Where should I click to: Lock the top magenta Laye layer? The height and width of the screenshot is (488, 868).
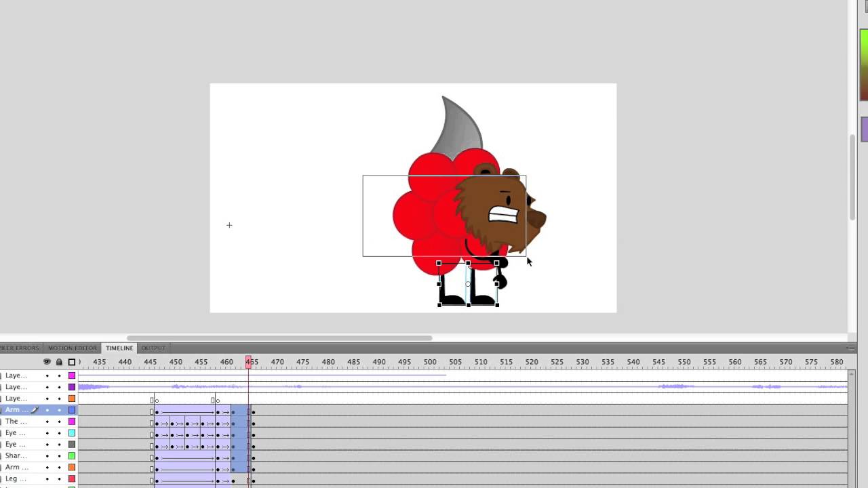click(59, 375)
